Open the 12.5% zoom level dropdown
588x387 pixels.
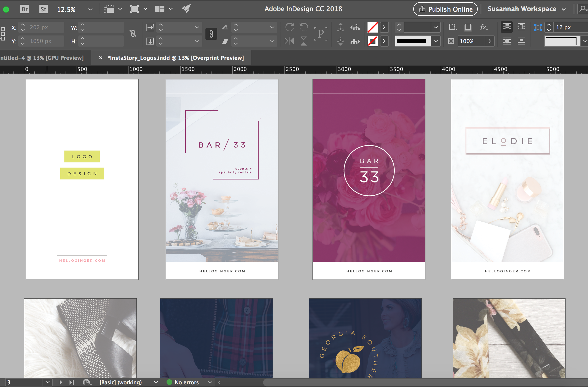pyautogui.click(x=90, y=9)
